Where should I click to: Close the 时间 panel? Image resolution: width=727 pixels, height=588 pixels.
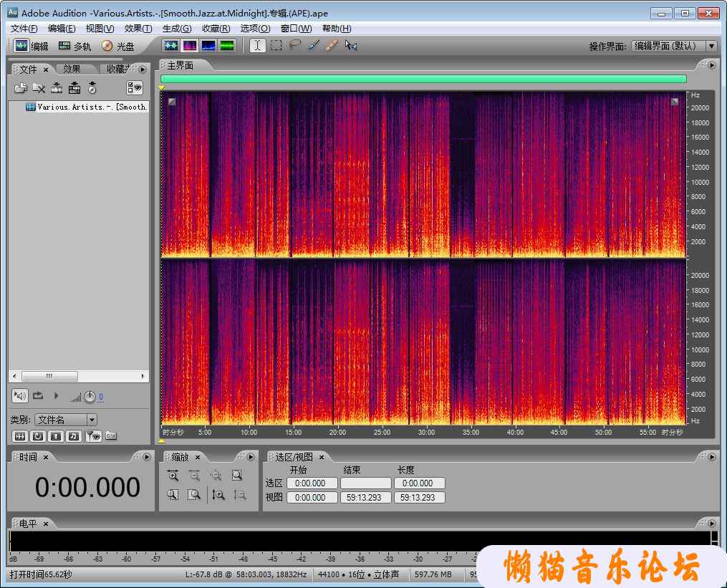(x=46, y=458)
